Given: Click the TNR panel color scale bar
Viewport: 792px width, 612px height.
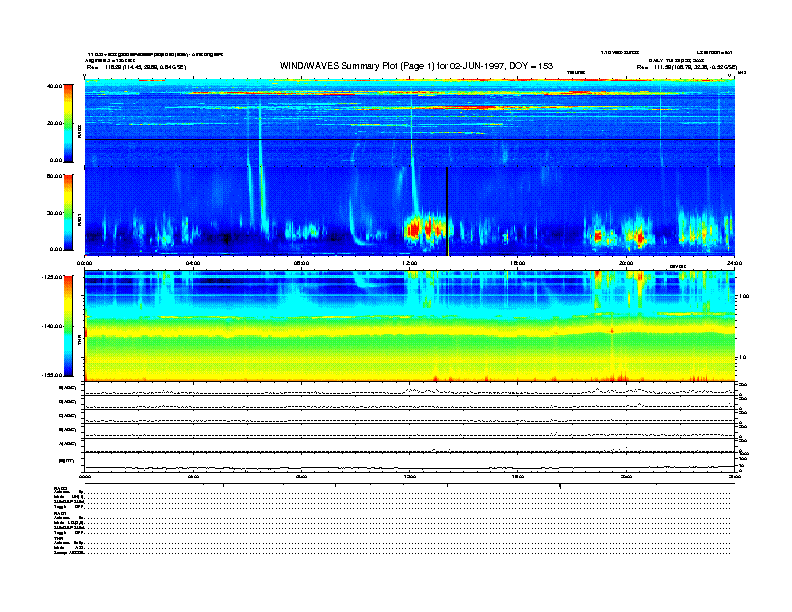Looking at the screenshot, I should pyautogui.click(x=68, y=326).
